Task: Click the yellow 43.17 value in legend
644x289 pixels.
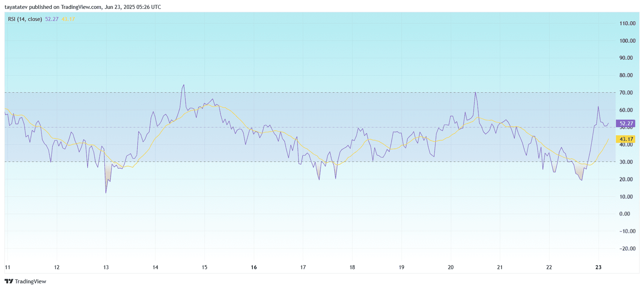Action: coord(68,19)
